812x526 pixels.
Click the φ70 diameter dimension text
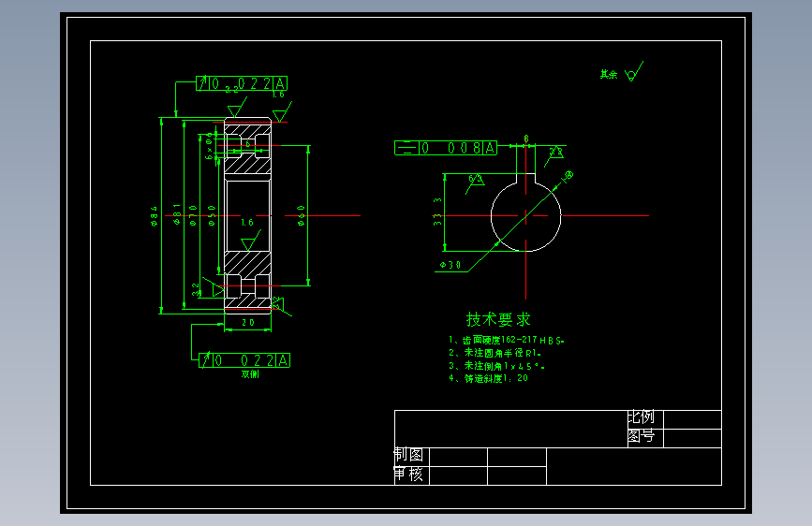coord(193,215)
